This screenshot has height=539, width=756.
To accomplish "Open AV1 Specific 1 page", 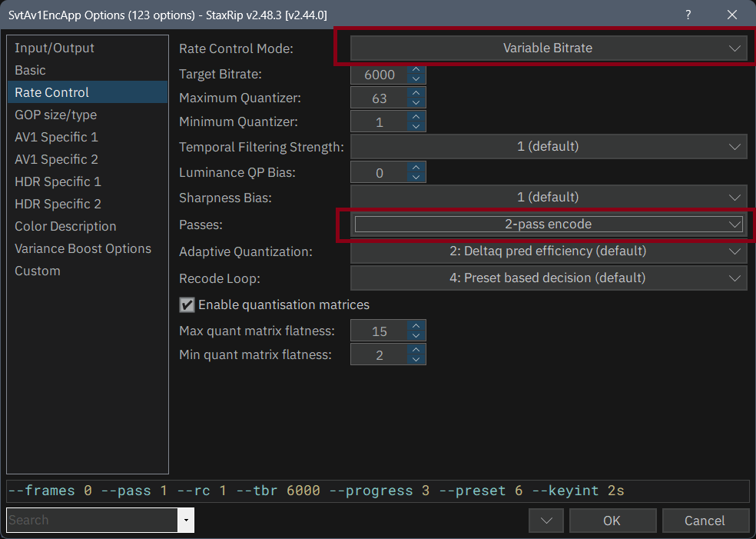I will [88, 137].
